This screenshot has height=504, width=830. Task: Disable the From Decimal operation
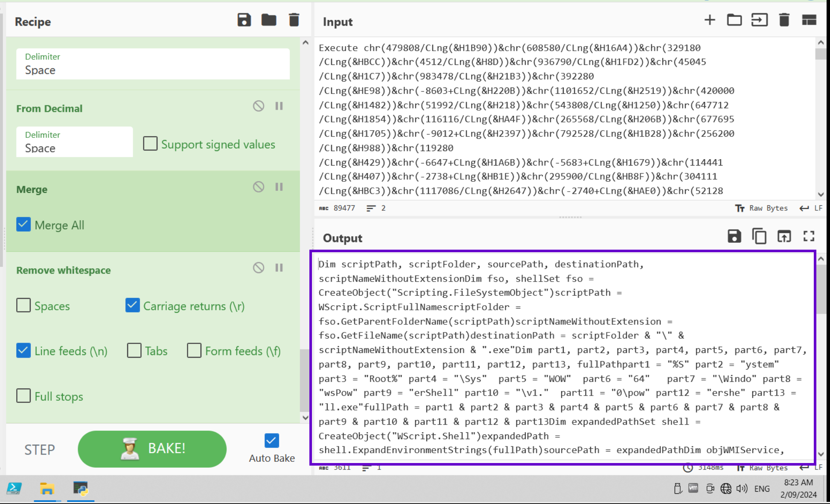[259, 106]
